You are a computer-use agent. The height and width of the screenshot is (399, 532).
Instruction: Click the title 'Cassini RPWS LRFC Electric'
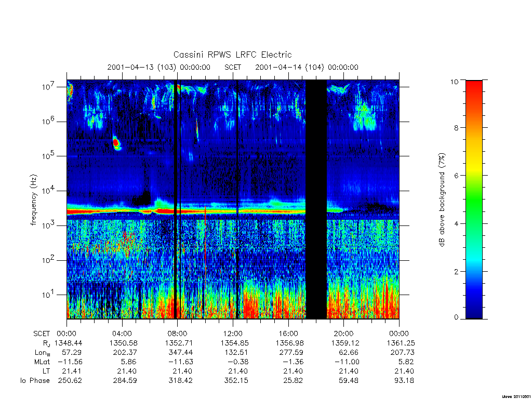coord(232,55)
